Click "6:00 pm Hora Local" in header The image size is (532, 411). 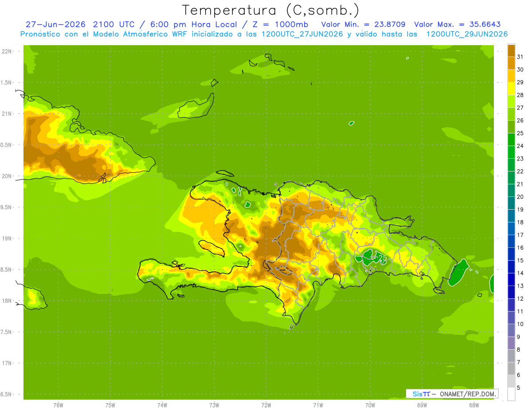(x=193, y=24)
